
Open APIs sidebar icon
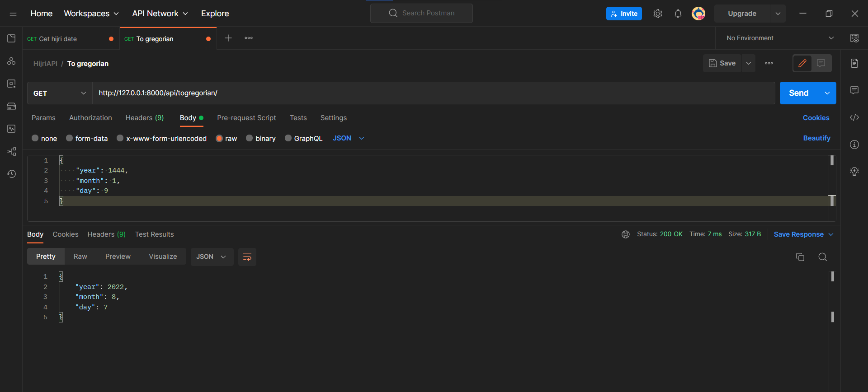click(11, 61)
